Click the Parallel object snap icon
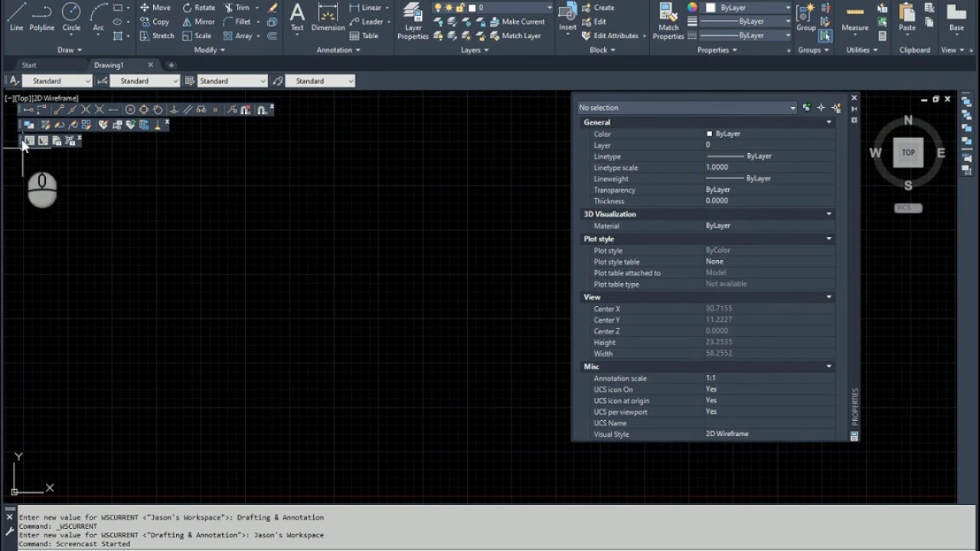The height and width of the screenshot is (551, 980). (x=188, y=109)
